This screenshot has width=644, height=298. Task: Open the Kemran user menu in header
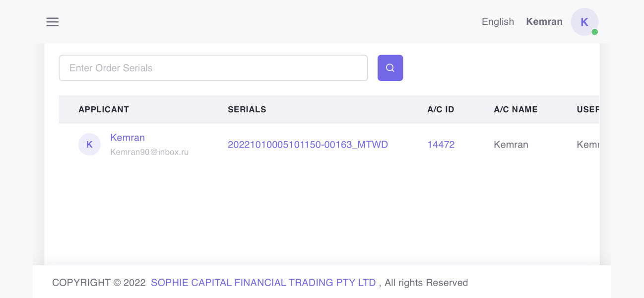pyautogui.click(x=544, y=22)
